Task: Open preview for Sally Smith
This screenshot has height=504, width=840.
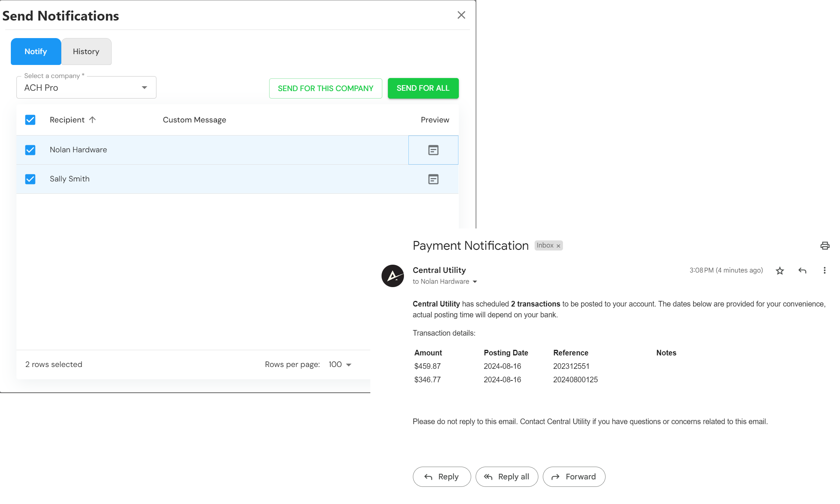Action: click(433, 179)
